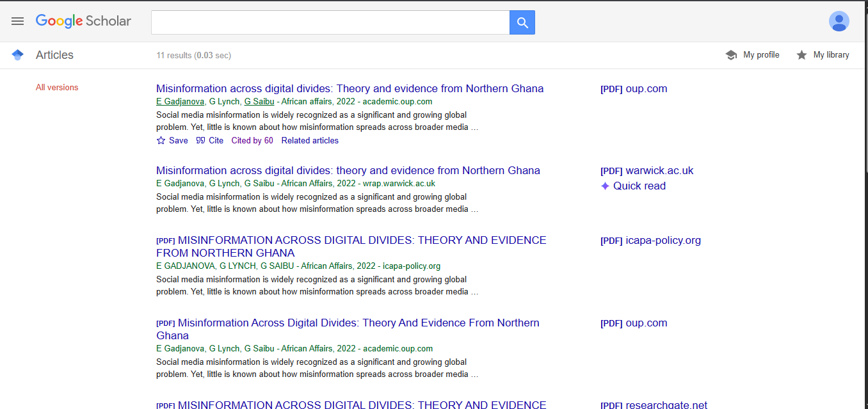Click the Scholar graduation cap icon beside Articles
This screenshot has width=868, height=409.
click(18, 55)
